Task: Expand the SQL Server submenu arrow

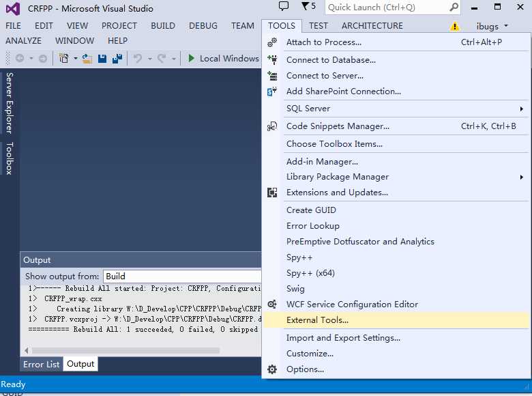Action: tap(522, 109)
